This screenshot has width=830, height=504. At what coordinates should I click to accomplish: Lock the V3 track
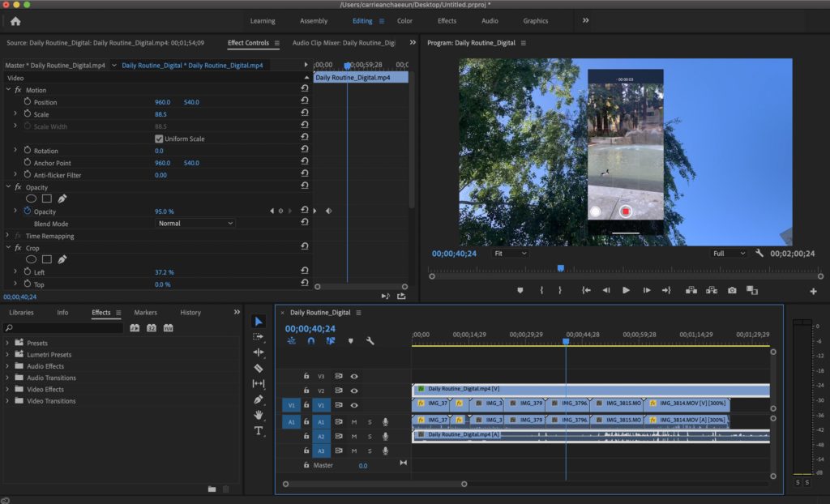point(306,376)
